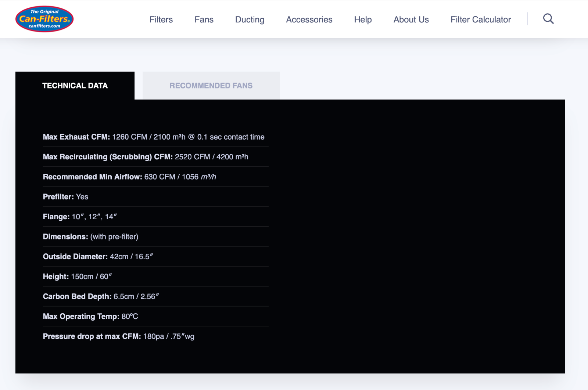Click the Pressure drop at max CFM row
The height and width of the screenshot is (390, 588).
point(118,336)
